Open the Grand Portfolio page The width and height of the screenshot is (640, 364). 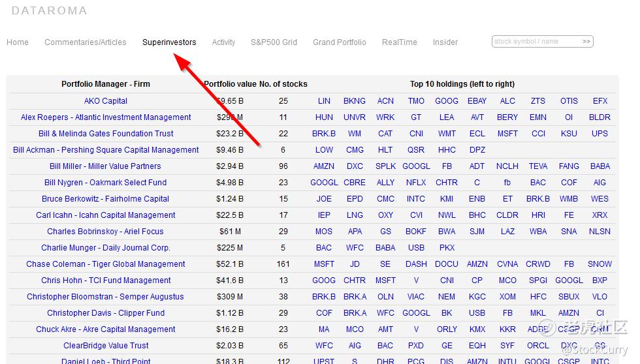coord(339,42)
